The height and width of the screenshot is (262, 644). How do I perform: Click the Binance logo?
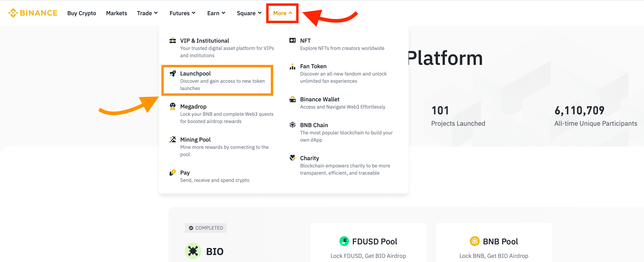tap(33, 13)
